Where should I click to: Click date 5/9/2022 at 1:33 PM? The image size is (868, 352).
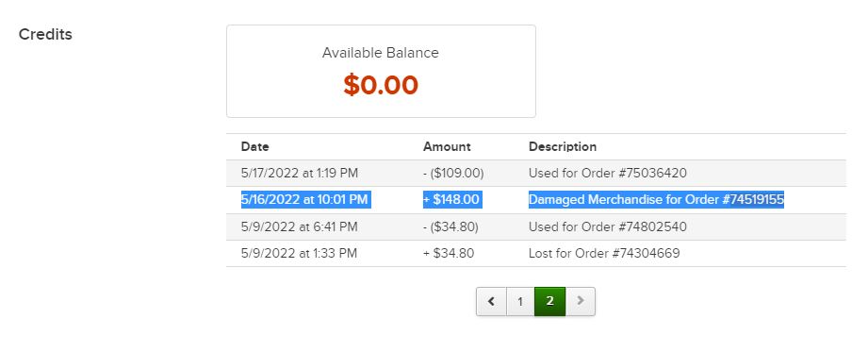[299, 253]
